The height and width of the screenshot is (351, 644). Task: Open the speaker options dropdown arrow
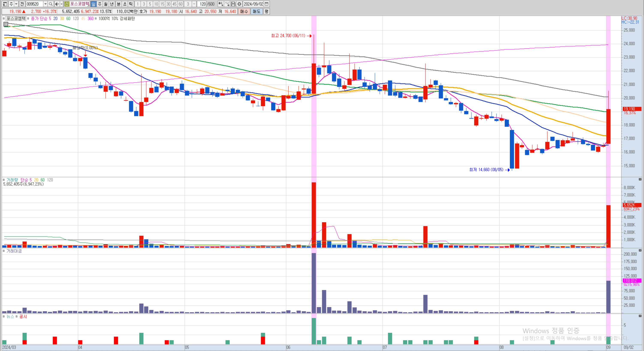(x=62, y=4)
